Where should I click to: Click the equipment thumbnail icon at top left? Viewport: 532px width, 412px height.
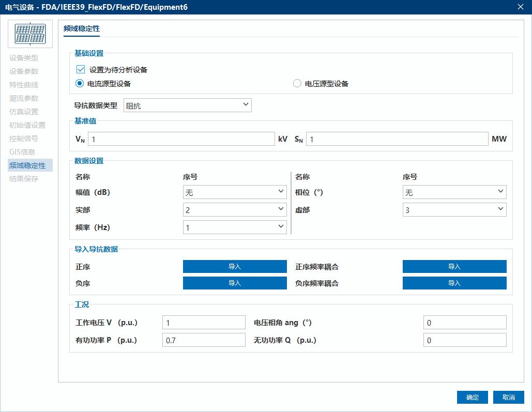pos(30,34)
